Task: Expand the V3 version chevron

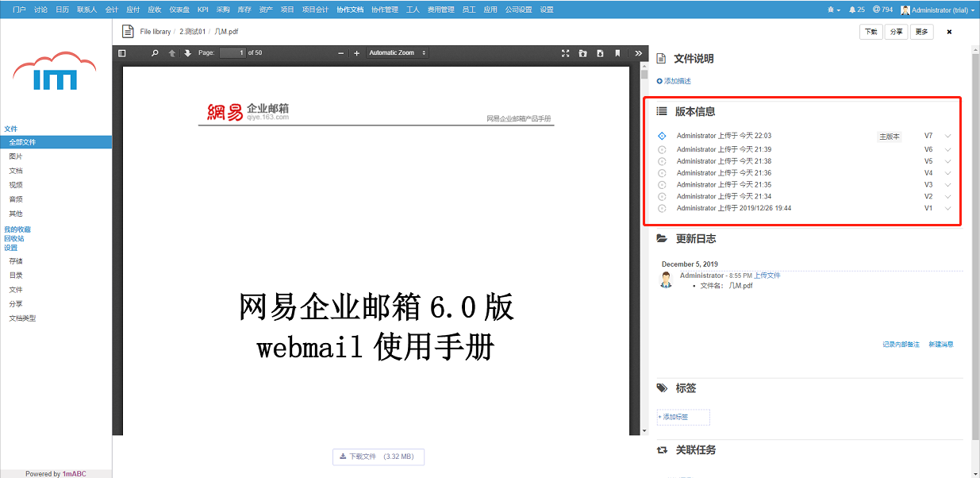Action: (947, 184)
